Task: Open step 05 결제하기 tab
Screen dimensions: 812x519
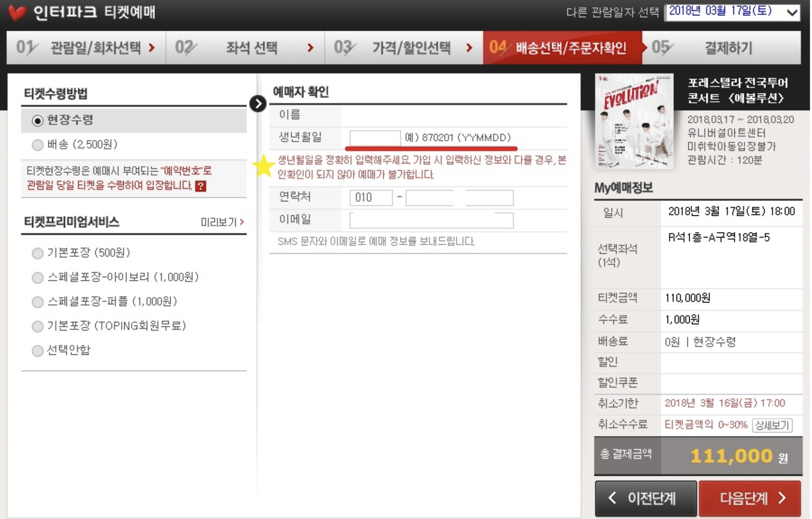Action: 728,47
